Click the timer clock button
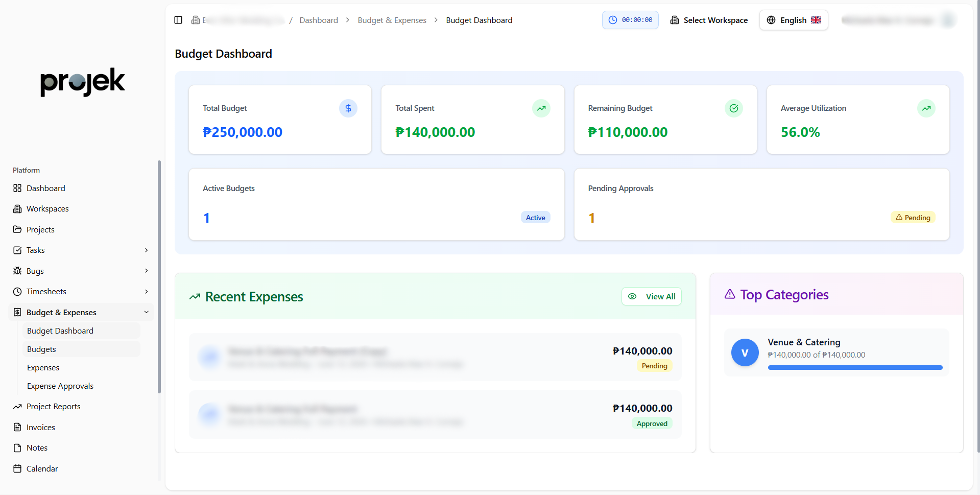The image size is (980, 495). point(630,20)
